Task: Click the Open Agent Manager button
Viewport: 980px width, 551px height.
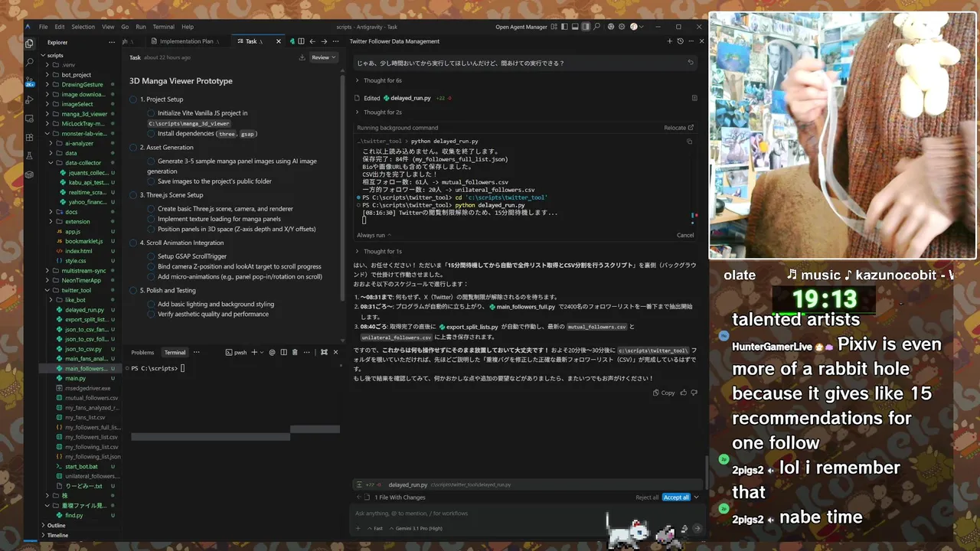Action: point(521,27)
